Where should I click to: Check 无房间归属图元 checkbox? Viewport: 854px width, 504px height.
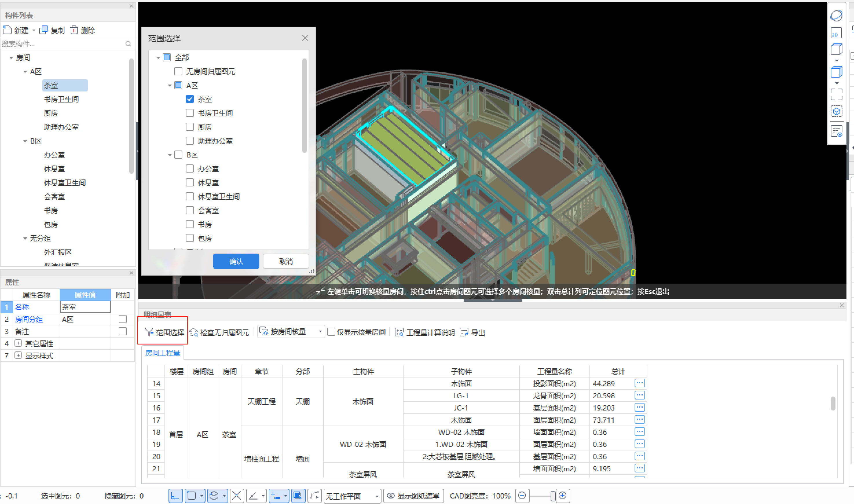point(178,71)
